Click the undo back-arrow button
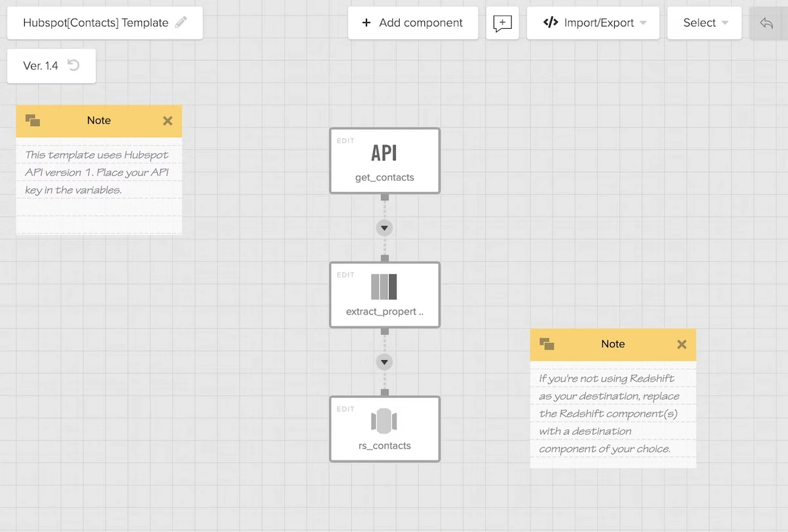Viewport: 788px width, 532px height. point(766,23)
